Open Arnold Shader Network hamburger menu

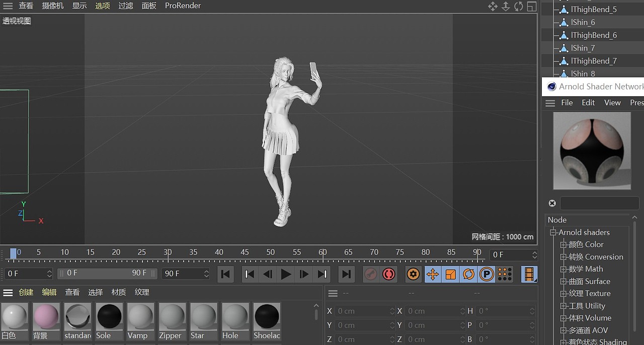550,103
